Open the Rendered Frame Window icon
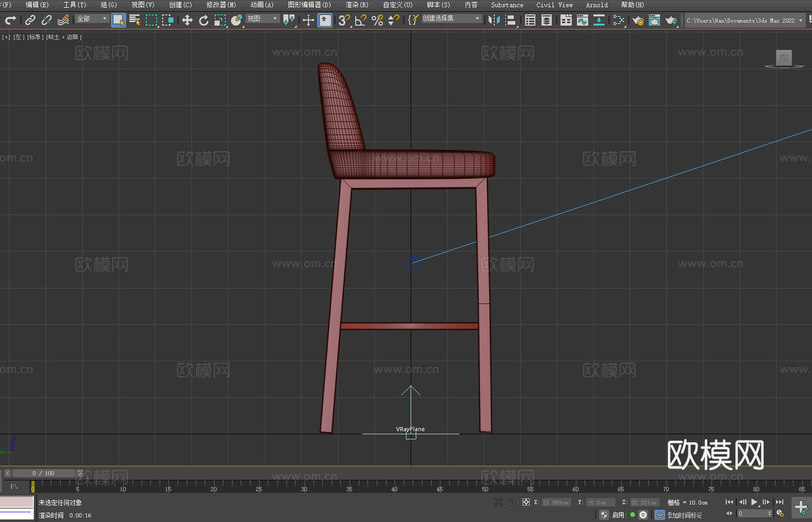Viewport: 812px width, 522px height. point(654,20)
